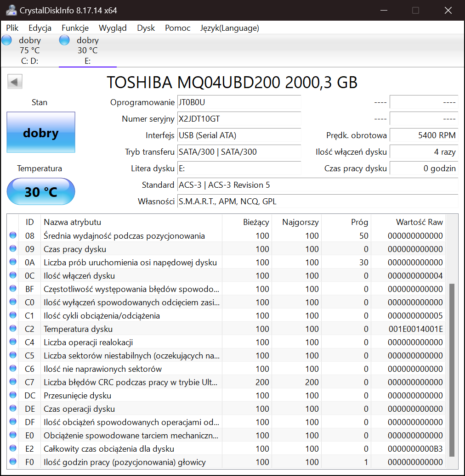
Task: Click the '4 razy' power-on count field
Action: click(424, 152)
